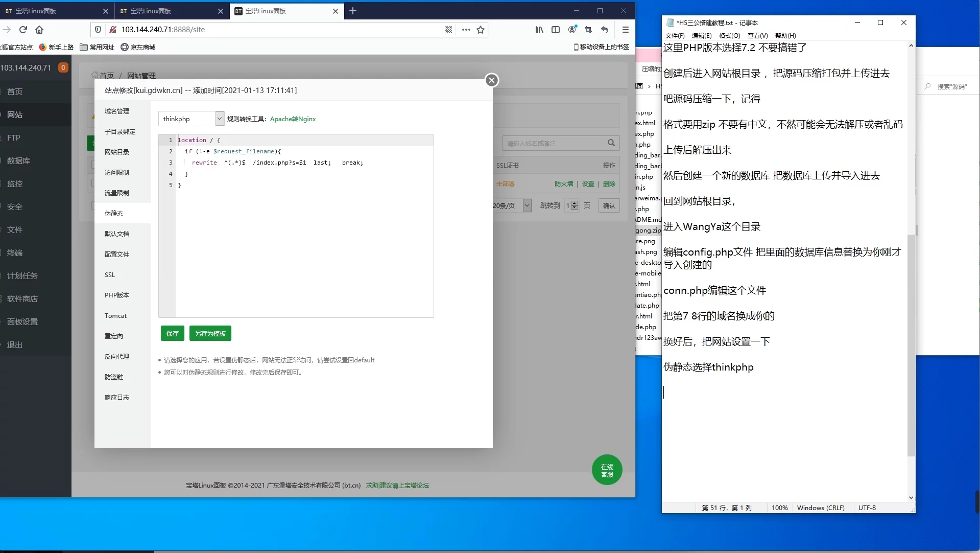The image size is (980, 553).
Task: Open the Apache转Nginx conversion link
Action: pyautogui.click(x=293, y=119)
